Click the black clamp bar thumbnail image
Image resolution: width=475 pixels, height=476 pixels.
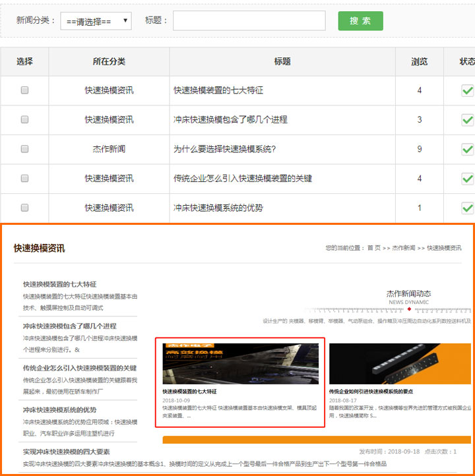(400, 364)
